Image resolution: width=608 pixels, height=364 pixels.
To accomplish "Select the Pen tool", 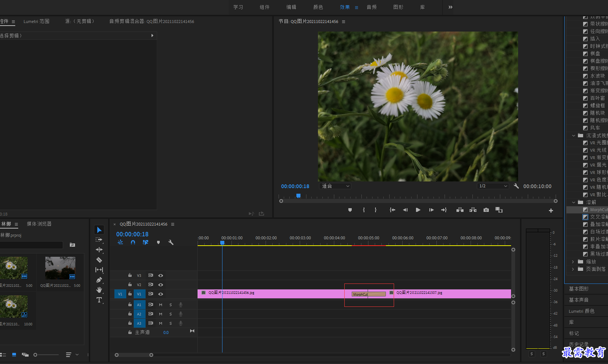I will point(99,280).
